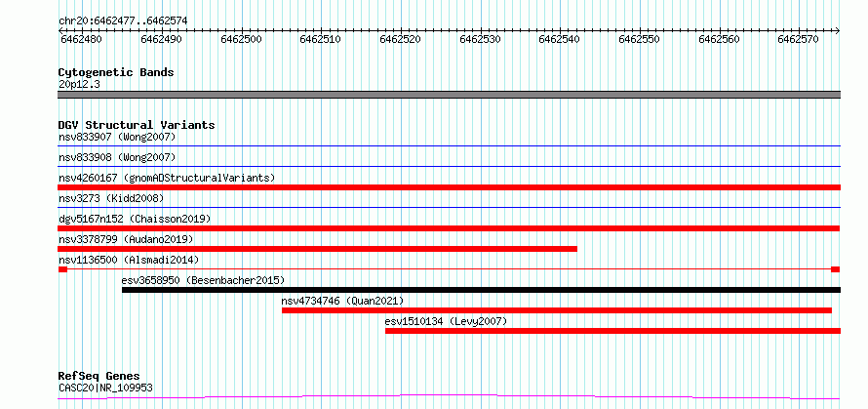Screen dimensions: 868x409
Task: Select variant label nsv833908 (Wong2007)
Action: (x=117, y=157)
